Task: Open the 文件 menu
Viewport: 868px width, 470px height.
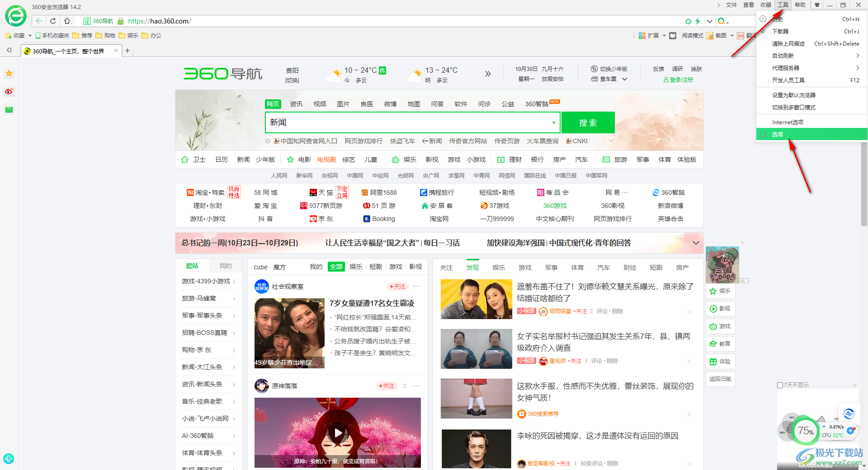Action: click(731, 5)
